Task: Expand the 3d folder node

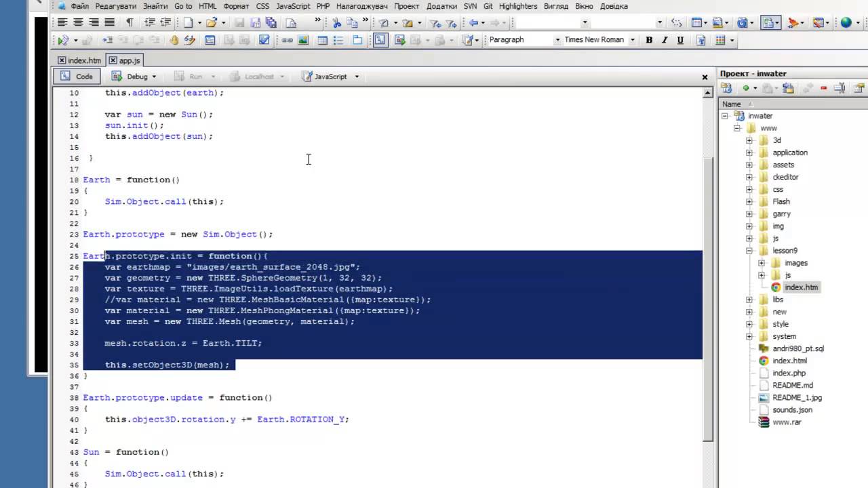Action: point(749,140)
